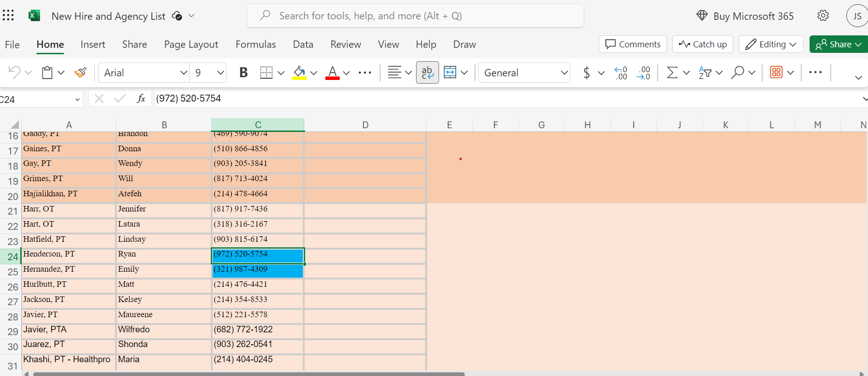Open the Page Layout tab
This screenshot has height=376, width=868.
[x=191, y=45]
